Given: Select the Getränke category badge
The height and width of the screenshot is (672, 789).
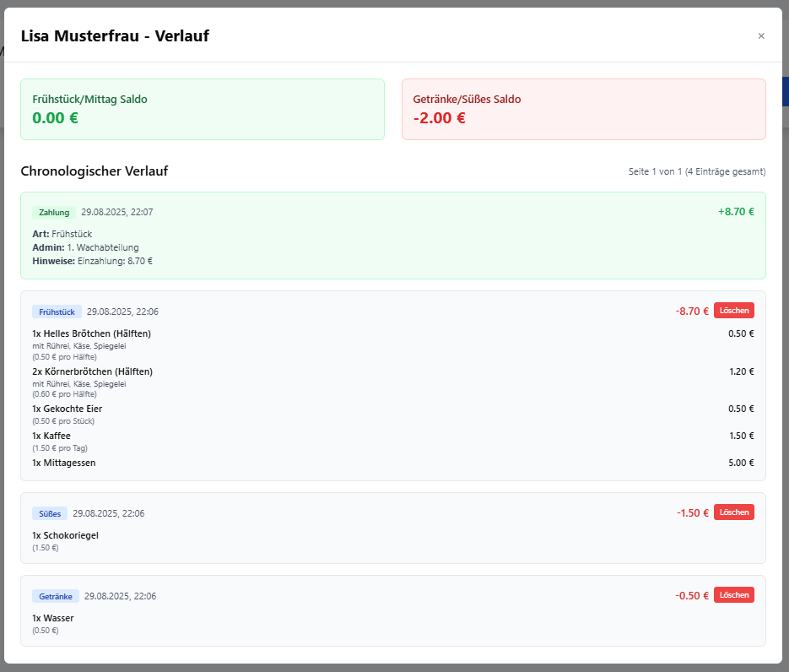Looking at the screenshot, I should [x=56, y=596].
